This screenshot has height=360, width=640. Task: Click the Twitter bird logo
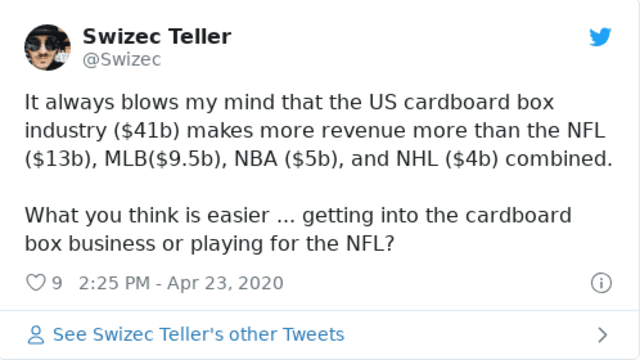pyautogui.click(x=600, y=37)
